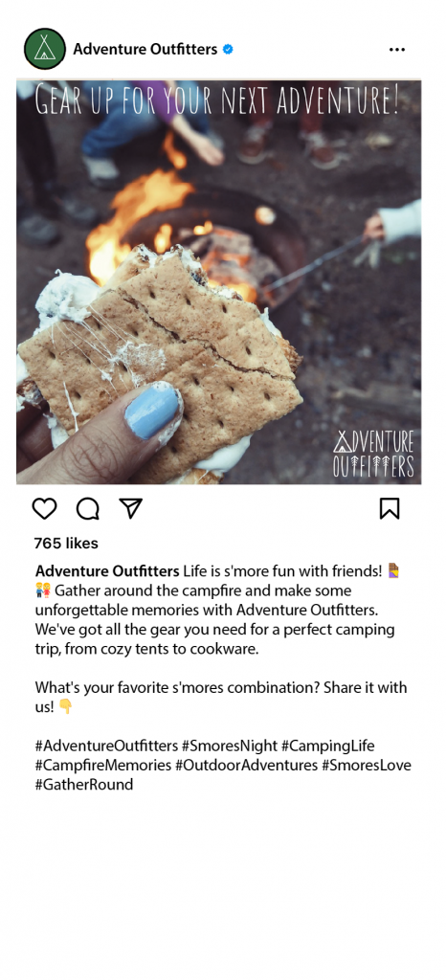This screenshot has height=980, width=446.
Task: Tap the blue verified badge
Action: coord(228,49)
